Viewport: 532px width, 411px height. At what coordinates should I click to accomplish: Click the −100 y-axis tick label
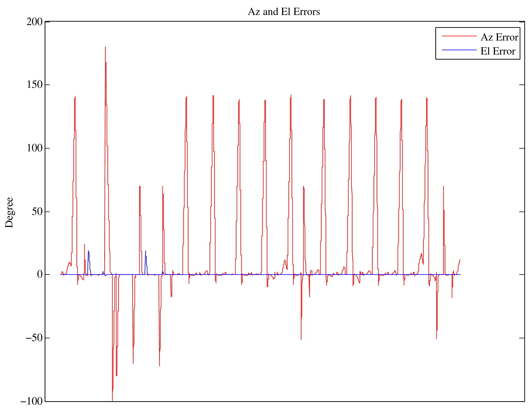click(31, 401)
